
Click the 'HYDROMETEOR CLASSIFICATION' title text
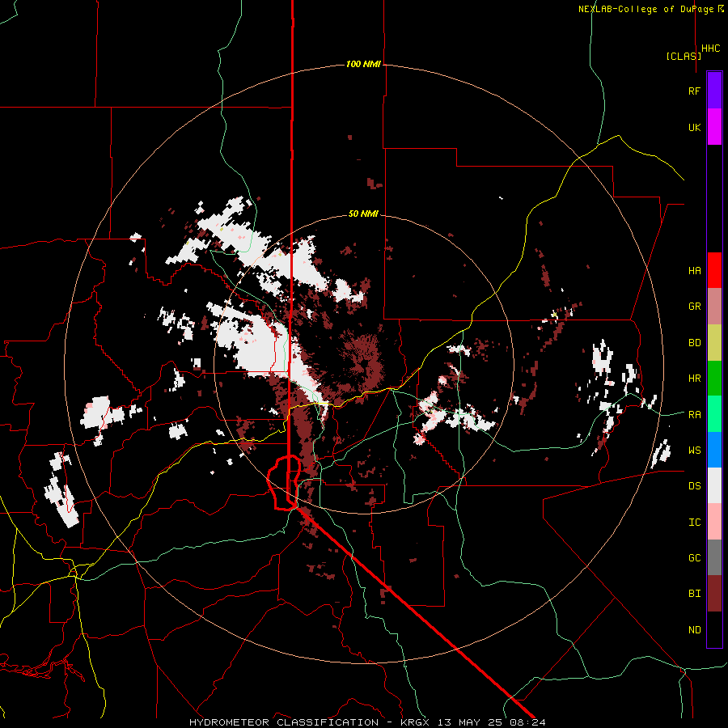pyautogui.click(x=284, y=722)
